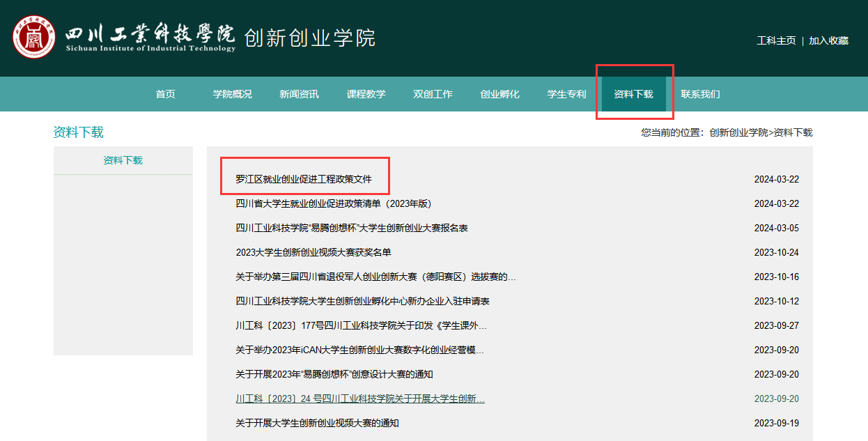Image resolution: width=868 pixels, height=441 pixels.
Task: Open the 创业孵化 navigation item
Action: click(499, 94)
